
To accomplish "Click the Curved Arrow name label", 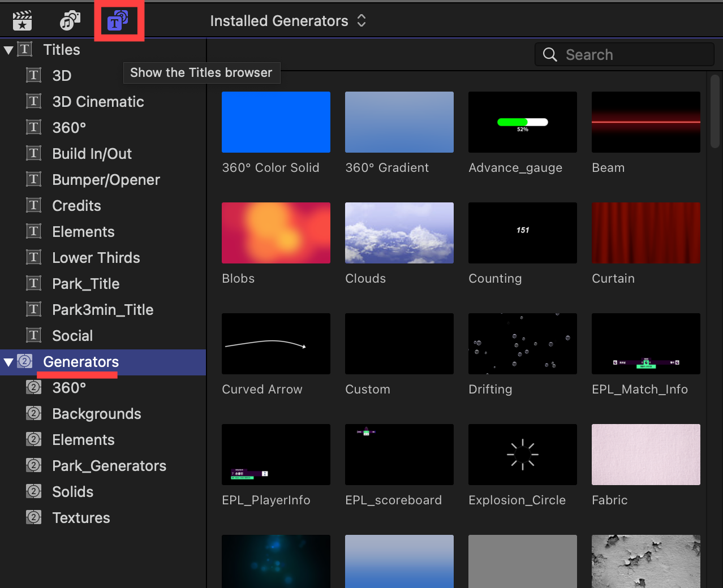I will pos(262,389).
